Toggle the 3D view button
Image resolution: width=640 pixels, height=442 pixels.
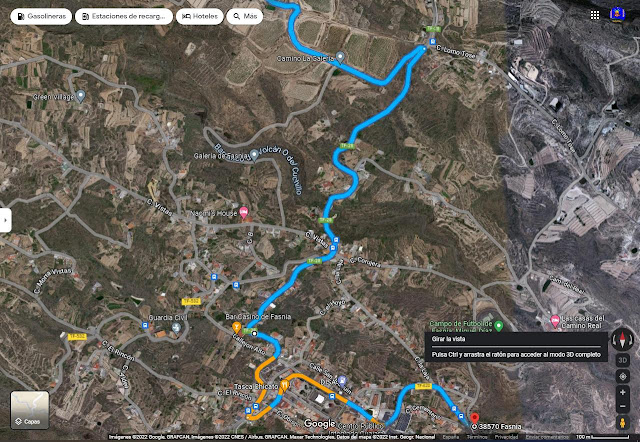[x=622, y=360]
